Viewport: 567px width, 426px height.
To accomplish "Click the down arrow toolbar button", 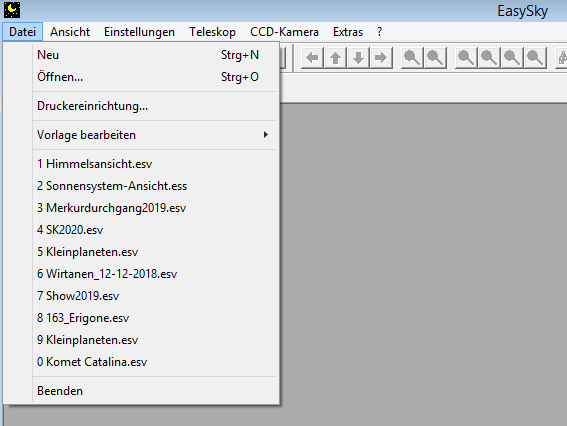I will pos(358,57).
